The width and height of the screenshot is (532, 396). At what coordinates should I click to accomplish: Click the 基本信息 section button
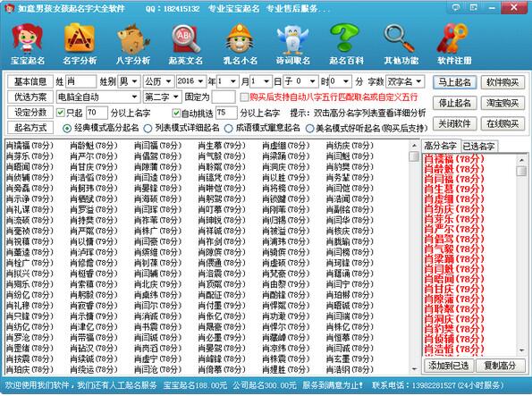30,81
